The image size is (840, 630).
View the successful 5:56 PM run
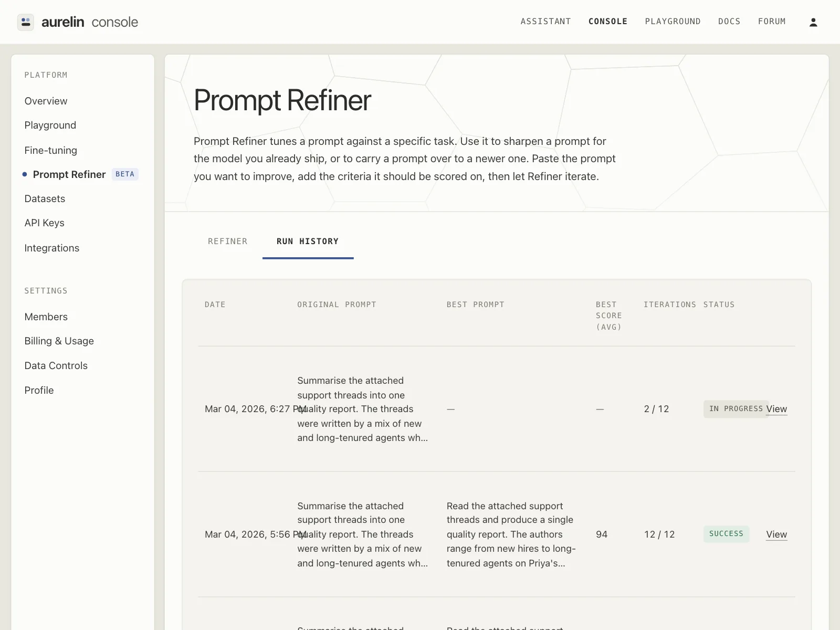point(776,534)
